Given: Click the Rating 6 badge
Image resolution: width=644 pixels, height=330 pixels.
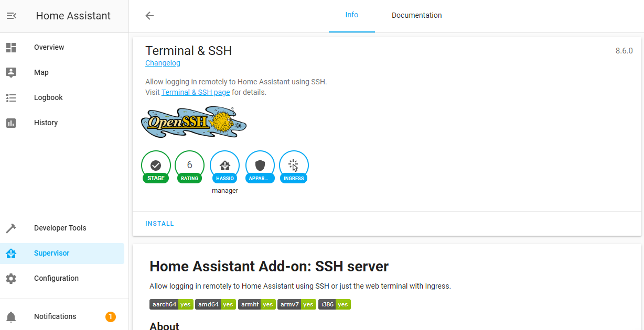Looking at the screenshot, I should coord(189,168).
